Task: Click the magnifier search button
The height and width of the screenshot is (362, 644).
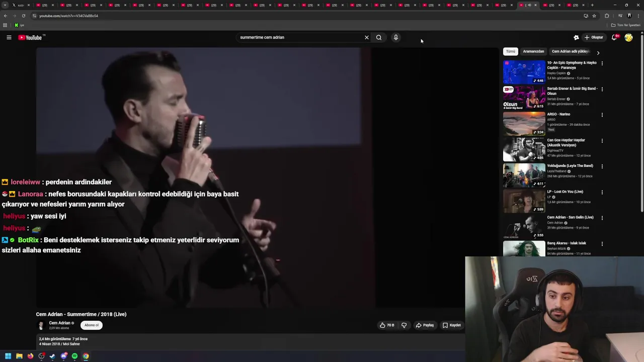Action: pyautogui.click(x=379, y=37)
